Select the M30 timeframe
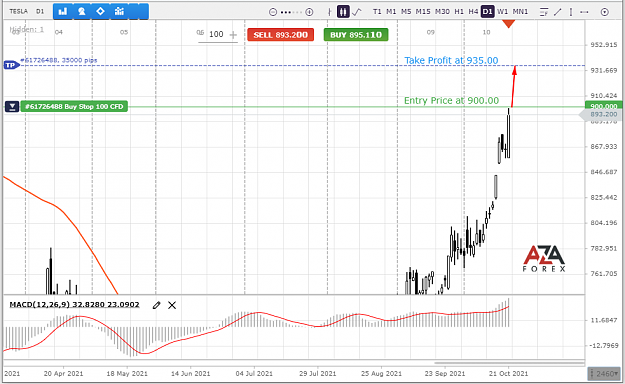The image size is (625, 384). coord(442,12)
